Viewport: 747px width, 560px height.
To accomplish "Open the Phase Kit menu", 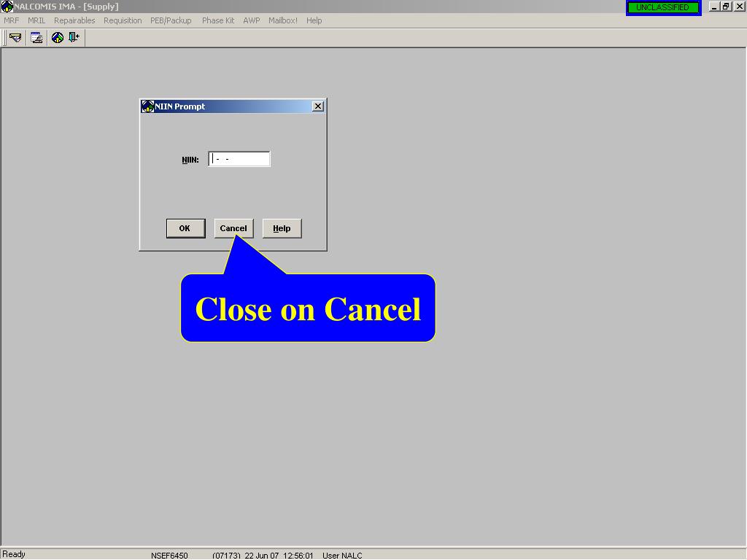I will click(217, 20).
